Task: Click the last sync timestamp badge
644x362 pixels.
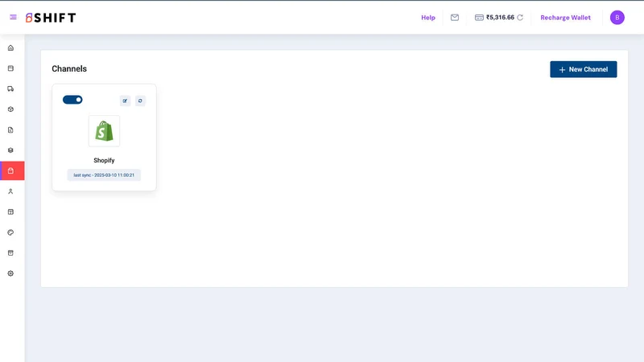Action: (x=104, y=175)
